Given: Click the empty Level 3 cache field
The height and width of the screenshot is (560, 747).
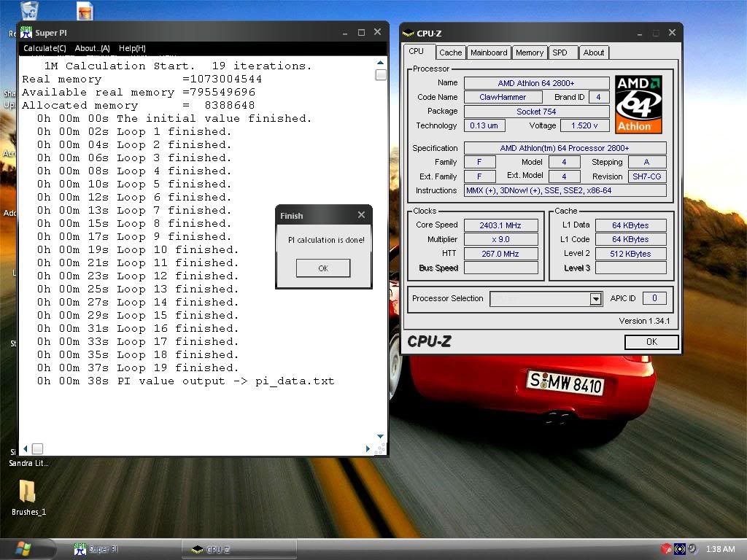Looking at the screenshot, I should (x=631, y=268).
